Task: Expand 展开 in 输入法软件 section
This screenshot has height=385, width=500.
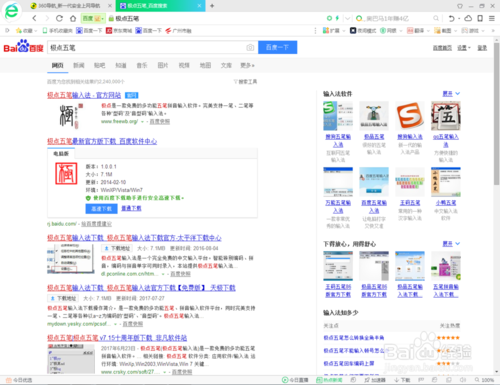Action: [451, 94]
